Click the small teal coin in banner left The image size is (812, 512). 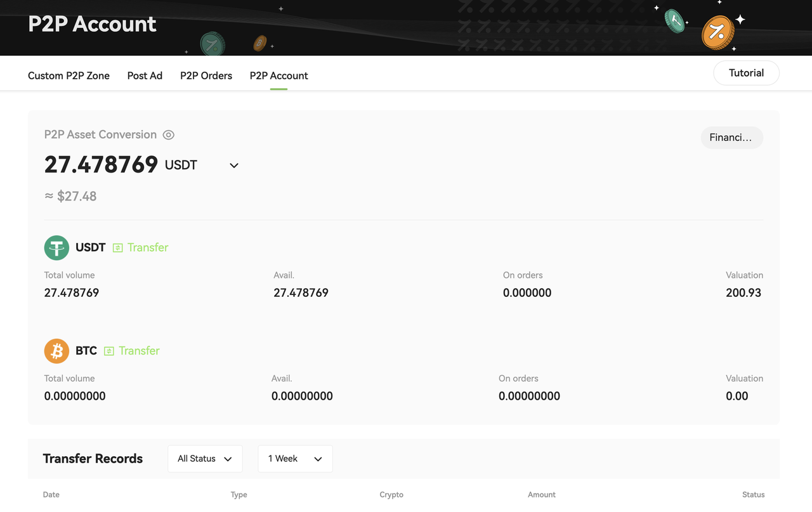click(x=212, y=44)
